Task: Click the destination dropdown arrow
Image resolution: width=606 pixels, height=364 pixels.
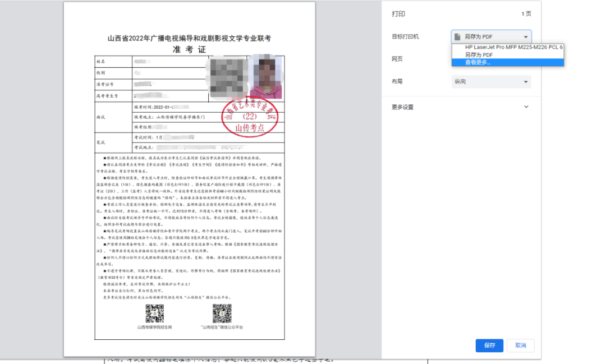Action: click(525, 36)
